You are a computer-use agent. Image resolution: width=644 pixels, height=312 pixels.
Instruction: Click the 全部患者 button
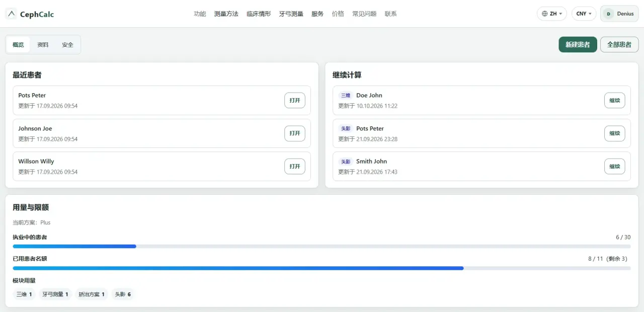(x=619, y=44)
